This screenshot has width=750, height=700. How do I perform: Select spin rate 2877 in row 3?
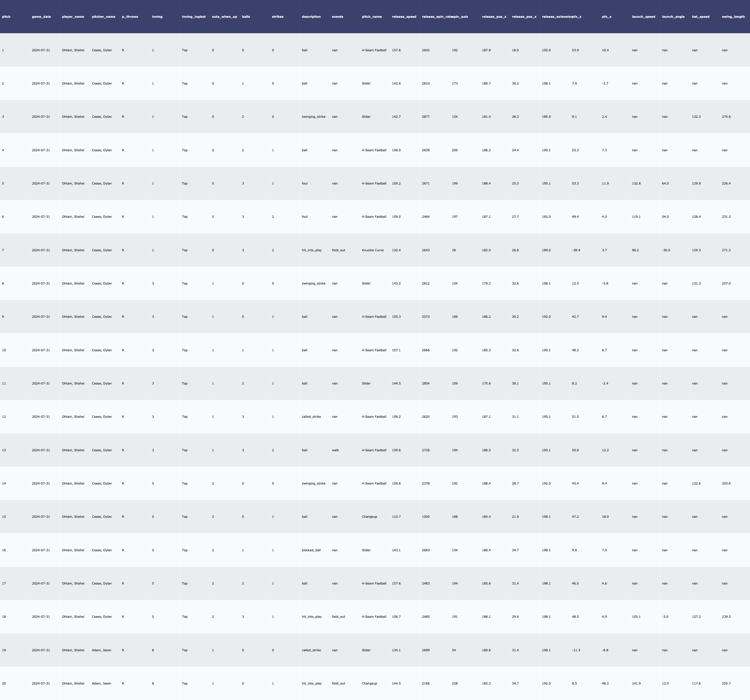coord(425,116)
